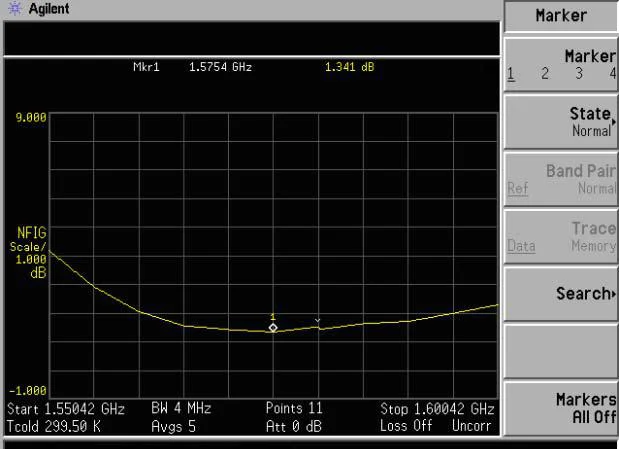The image size is (619, 449).
Task: Choose marker number 3 softkey
Action: coord(579,73)
